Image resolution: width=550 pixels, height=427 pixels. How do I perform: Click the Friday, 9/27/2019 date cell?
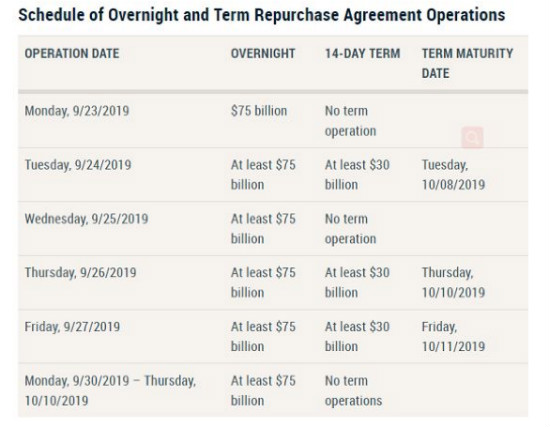coord(72,327)
